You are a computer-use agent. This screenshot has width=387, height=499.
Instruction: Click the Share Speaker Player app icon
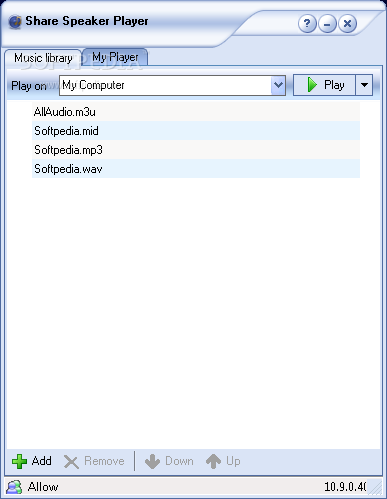[x=15, y=22]
